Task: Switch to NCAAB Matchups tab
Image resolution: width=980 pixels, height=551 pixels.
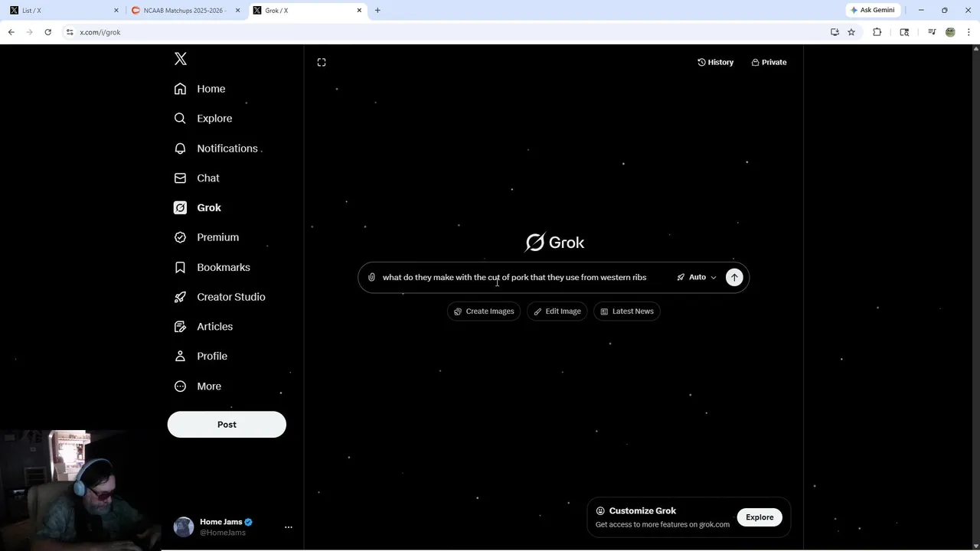Action: coord(185,11)
